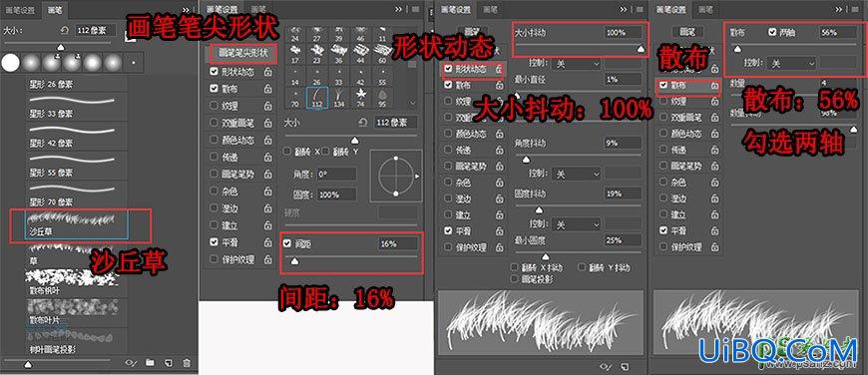Screen dimensions: 868x375
Task: Select the 散布叶片 brush in the list
Action: click(77, 311)
